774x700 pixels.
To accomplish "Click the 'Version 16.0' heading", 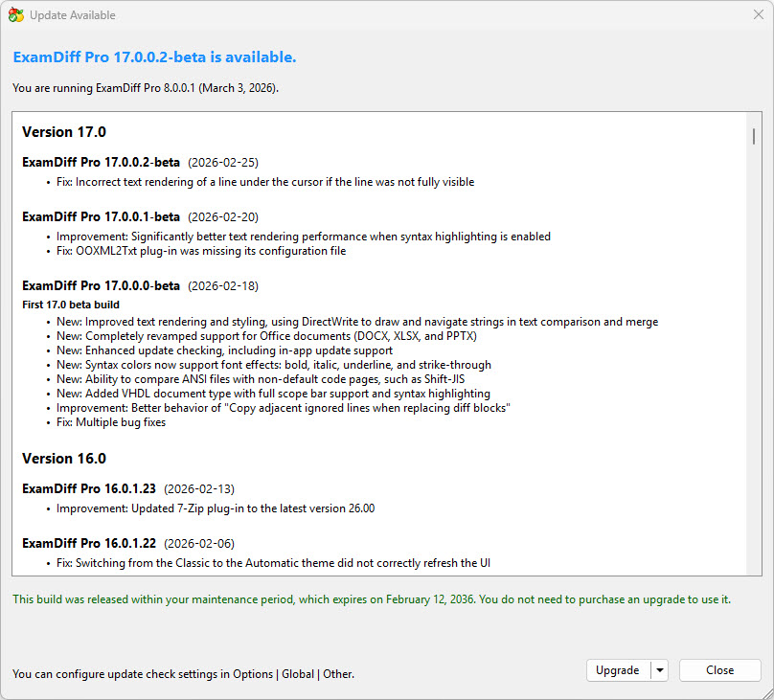I will (64, 459).
